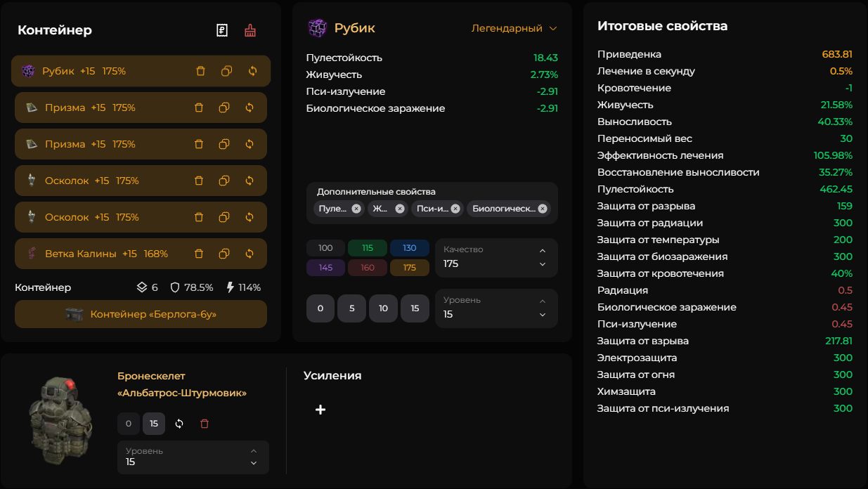868x489 pixels.
Task: Add an upgrade with the plus icon
Action: tap(320, 410)
